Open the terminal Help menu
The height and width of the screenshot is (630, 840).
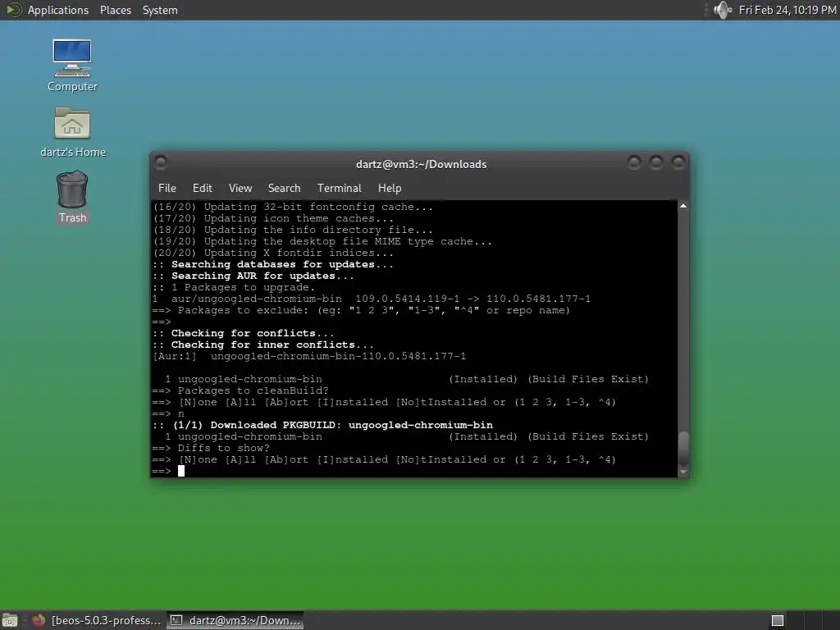(390, 188)
